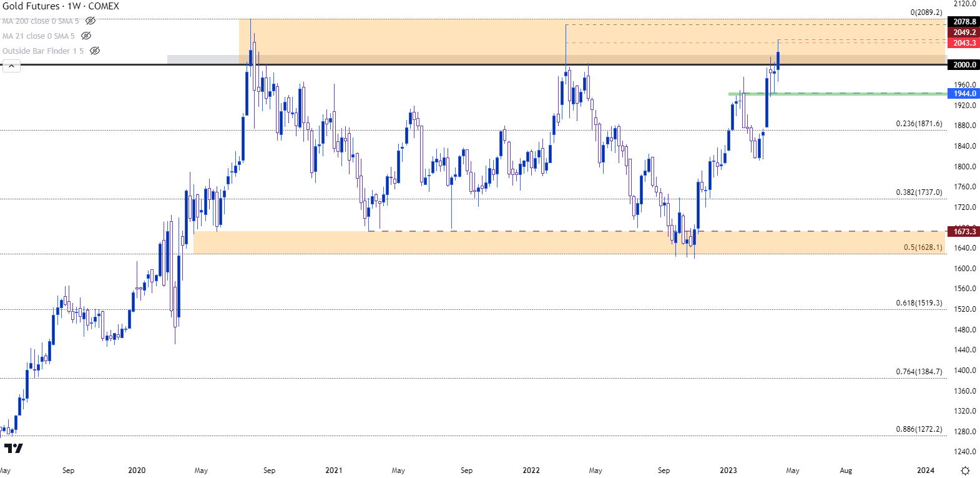The height and width of the screenshot is (478, 980).
Task: Click the 1240.0 tick on price axis
Action: pos(965,452)
